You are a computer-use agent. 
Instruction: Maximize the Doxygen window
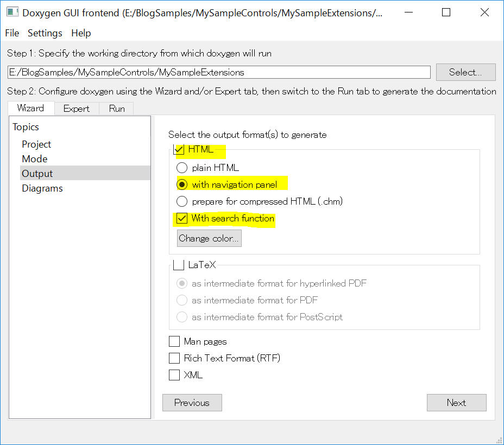[446, 12]
